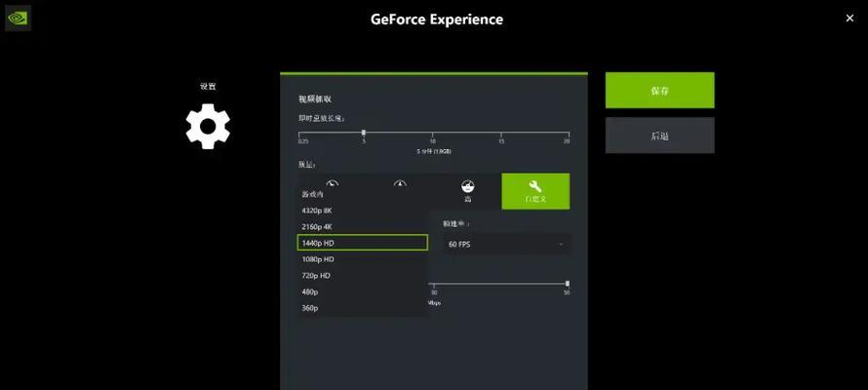Viewport: 868px width, 390px height.
Task: Choose the 1080p HD resolution
Action: [363, 259]
